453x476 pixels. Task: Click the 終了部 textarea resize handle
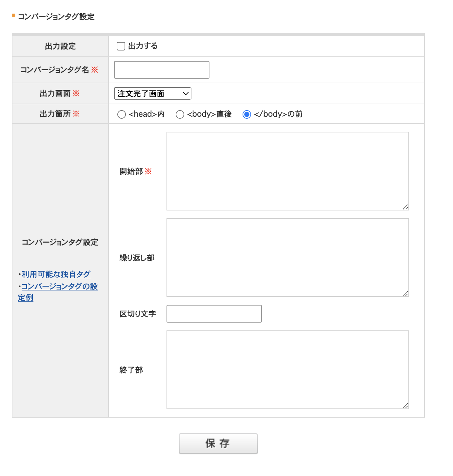(x=405, y=406)
